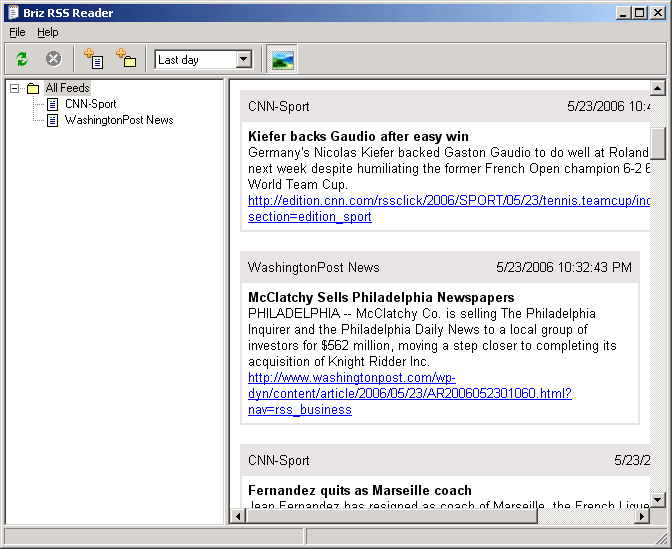Screen dimensions: 672x549
Task: Toggle the show images landscape button
Action: (282, 59)
